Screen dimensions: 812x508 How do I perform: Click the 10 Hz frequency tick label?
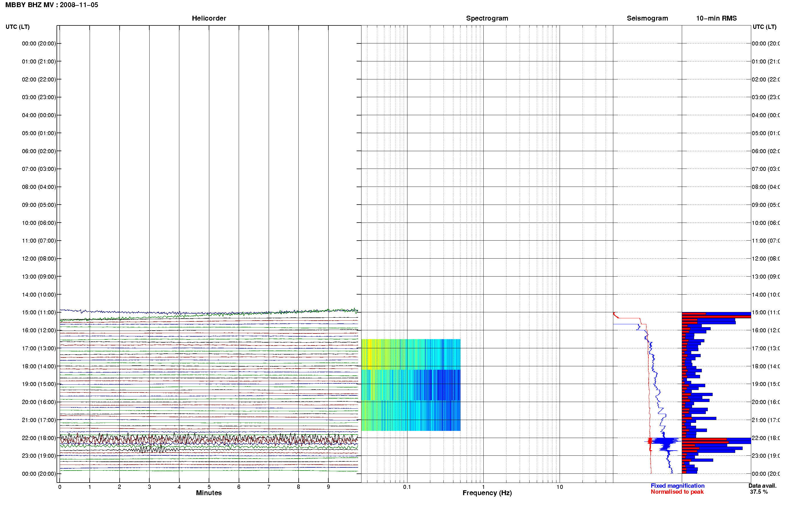pos(560,487)
